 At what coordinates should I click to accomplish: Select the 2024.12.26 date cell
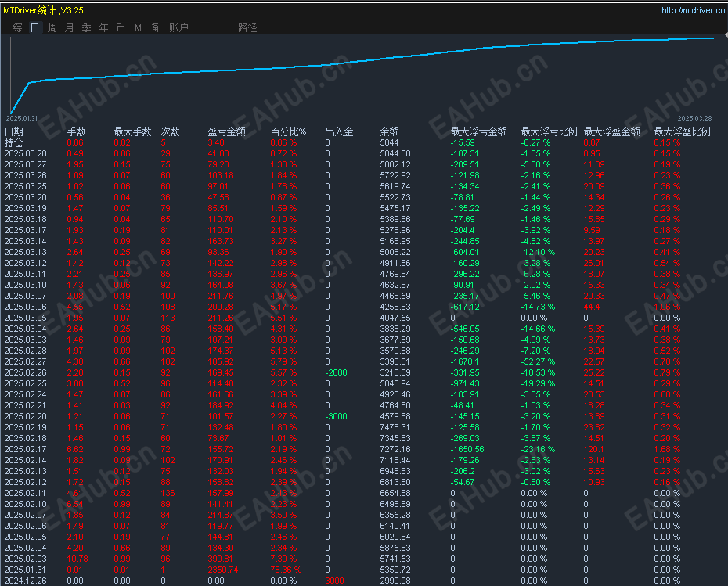point(26,581)
